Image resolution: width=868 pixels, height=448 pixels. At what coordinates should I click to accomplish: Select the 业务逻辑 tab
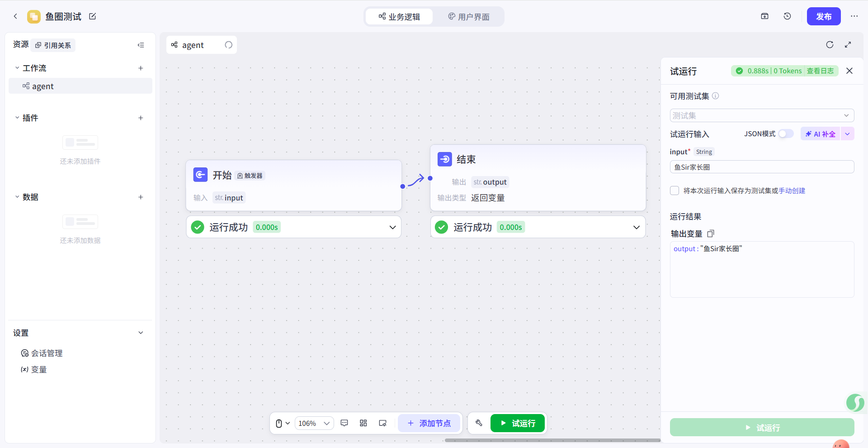tap(399, 17)
